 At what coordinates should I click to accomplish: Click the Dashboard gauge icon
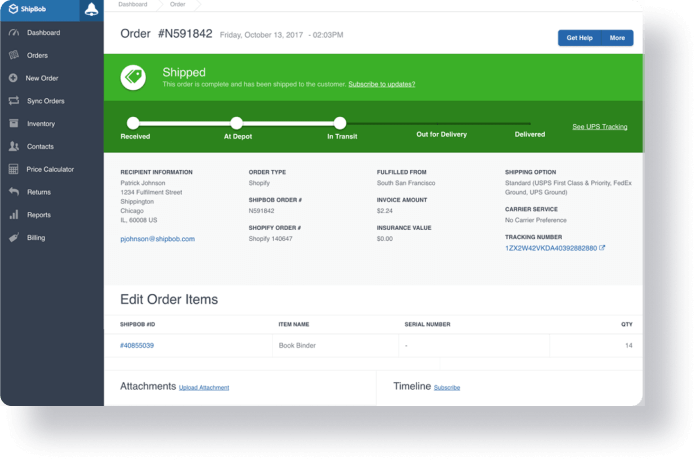coord(14,33)
